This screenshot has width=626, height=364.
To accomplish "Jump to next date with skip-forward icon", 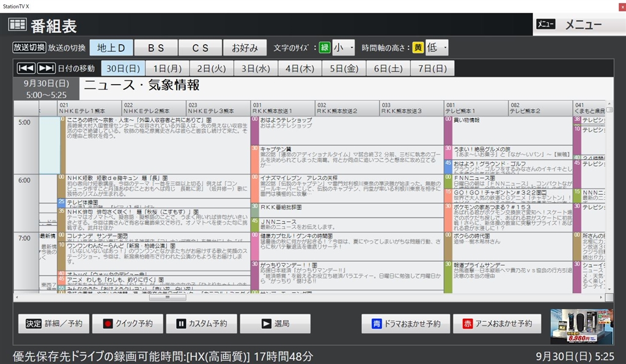I will (46, 68).
